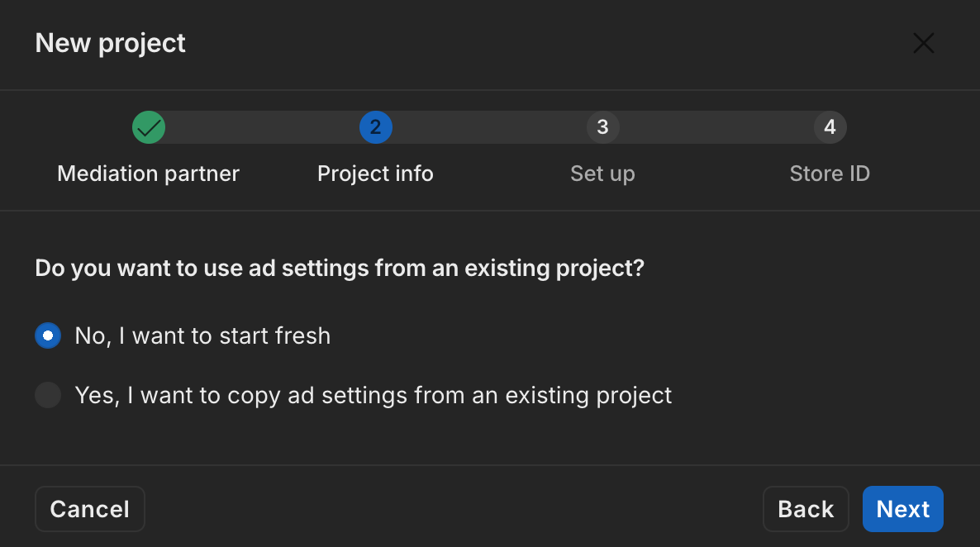Enable the copy ad settings radio button
This screenshot has height=547, width=980.
click(48, 395)
